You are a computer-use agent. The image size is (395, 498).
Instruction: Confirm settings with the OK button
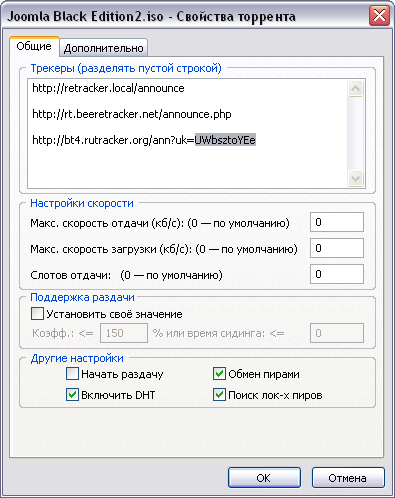pyautogui.click(x=264, y=478)
